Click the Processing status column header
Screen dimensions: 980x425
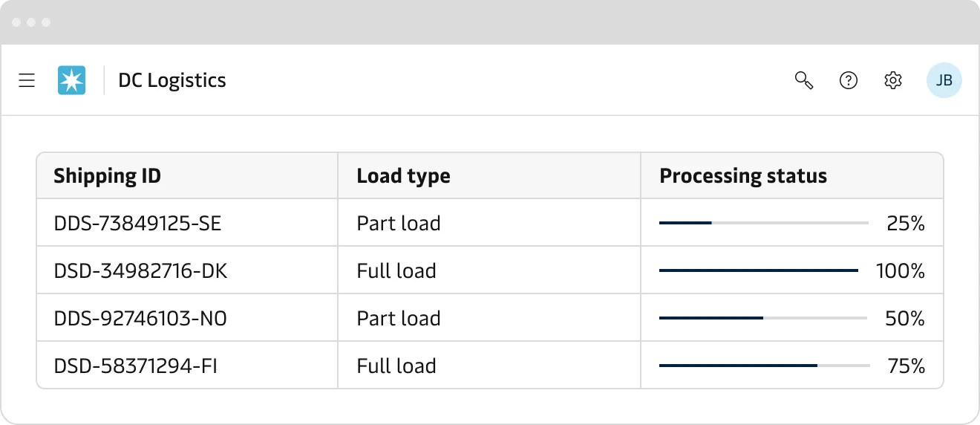743,176
